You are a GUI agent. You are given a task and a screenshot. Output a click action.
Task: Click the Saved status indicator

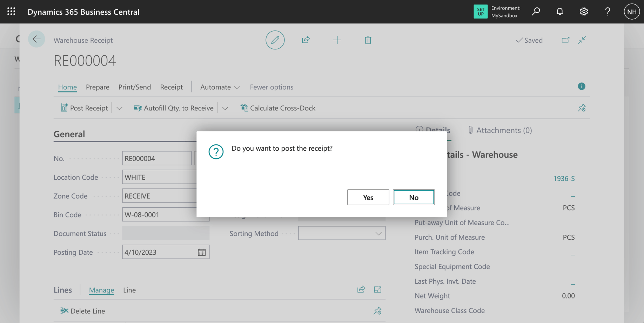click(x=529, y=40)
